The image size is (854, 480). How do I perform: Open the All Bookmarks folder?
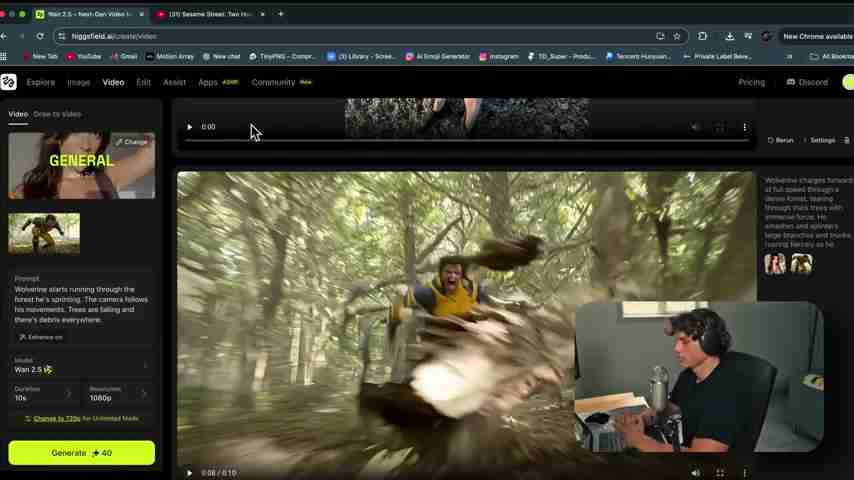coord(832,56)
